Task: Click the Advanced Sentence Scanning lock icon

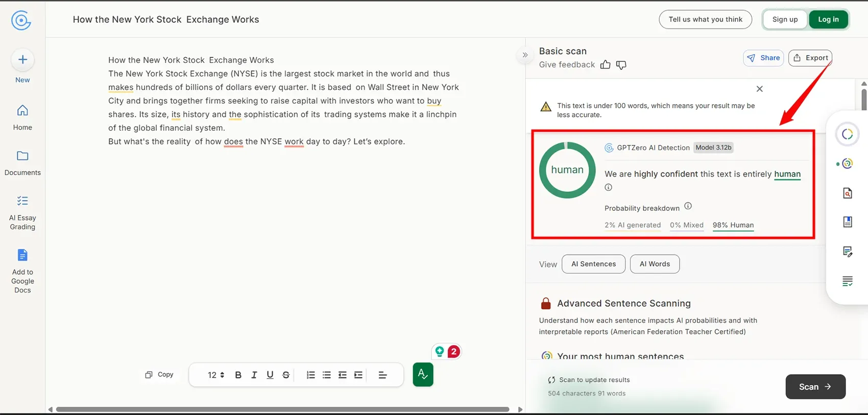Action: [546, 304]
